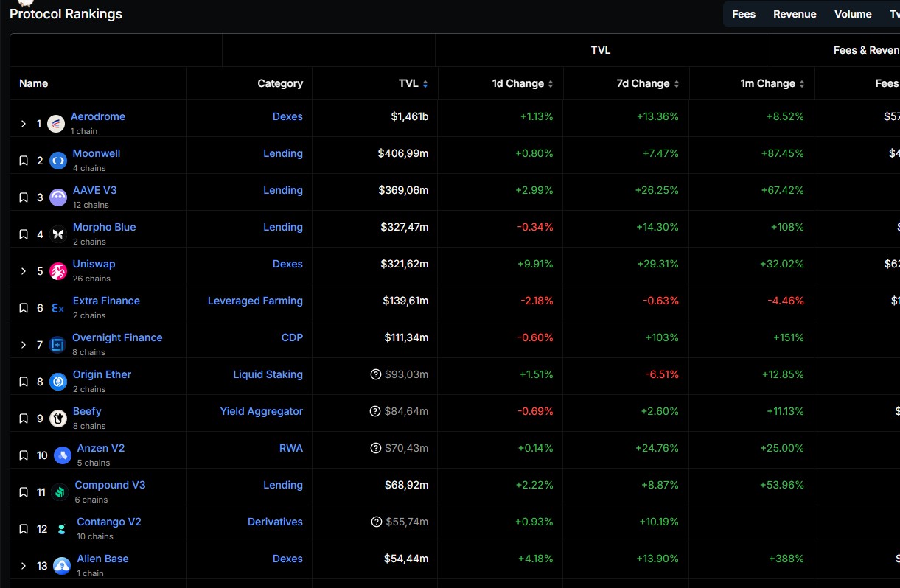Bookmark the Extra Finance protocol
900x588 pixels.
pyautogui.click(x=24, y=308)
